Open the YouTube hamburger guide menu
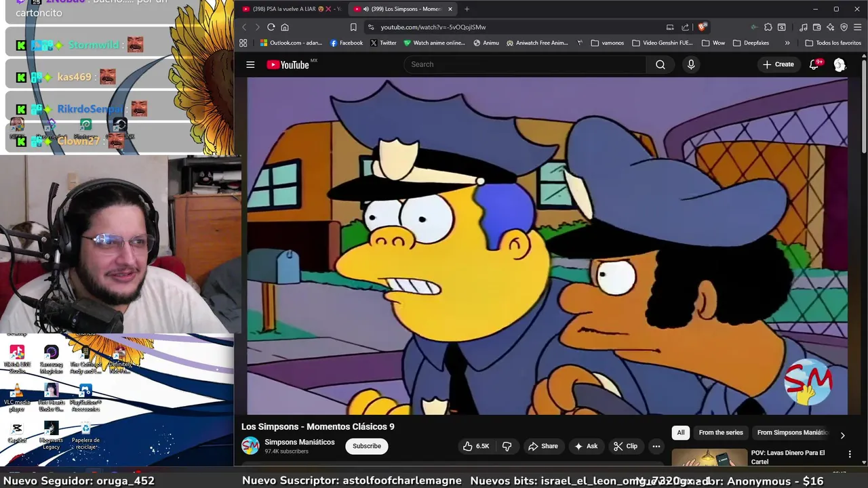This screenshot has height=488, width=868. coord(250,64)
